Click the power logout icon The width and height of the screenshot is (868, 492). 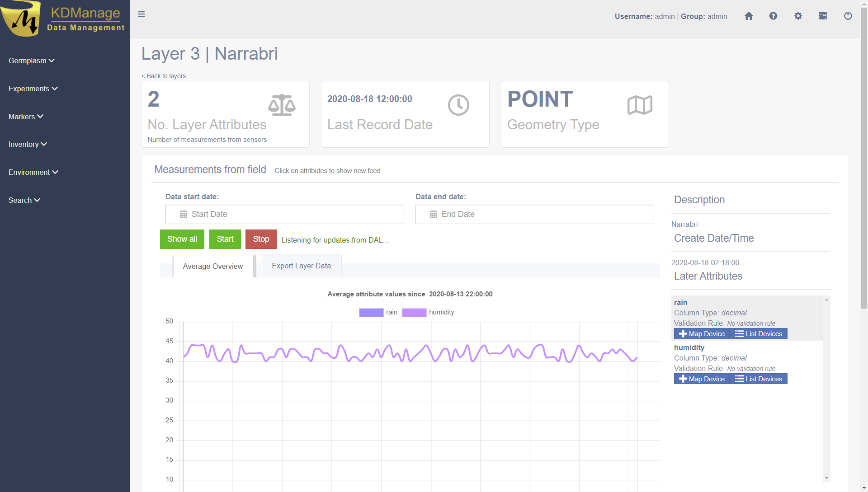tap(848, 16)
